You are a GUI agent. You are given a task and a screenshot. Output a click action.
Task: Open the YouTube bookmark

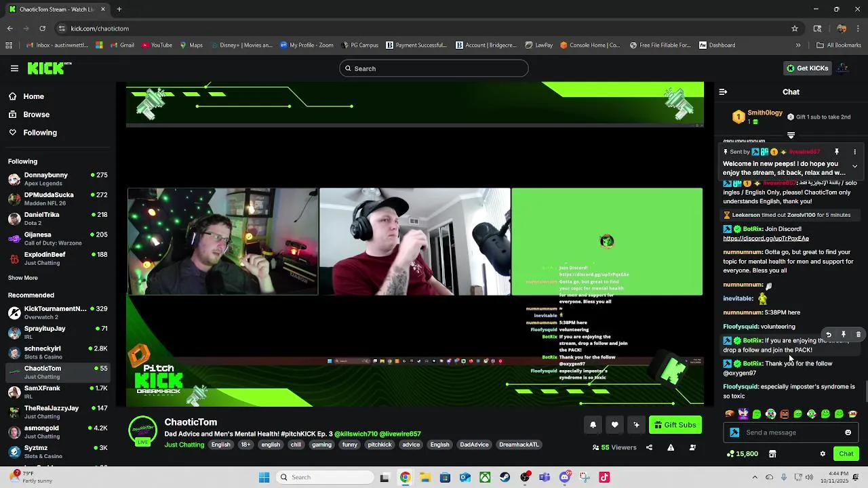coord(157,45)
